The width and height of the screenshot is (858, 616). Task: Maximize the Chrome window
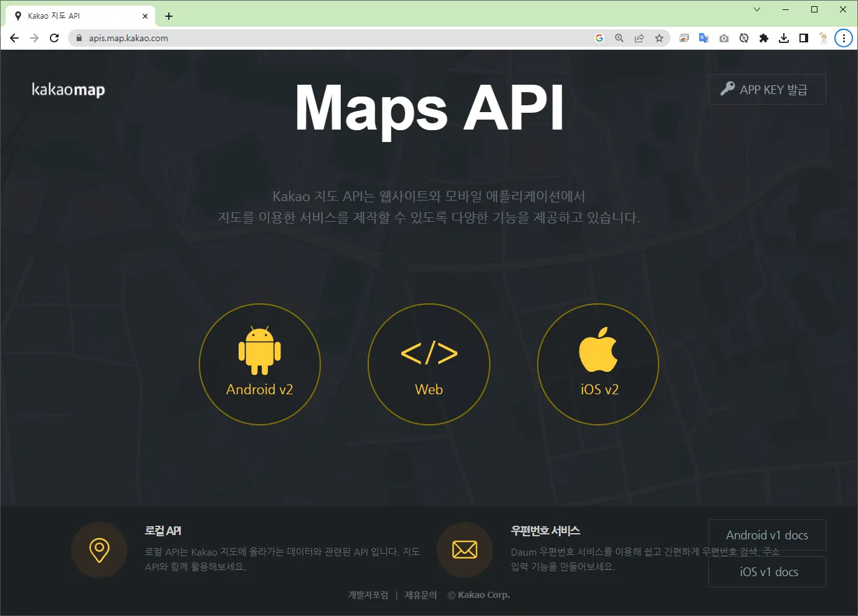(x=814, y=9)
